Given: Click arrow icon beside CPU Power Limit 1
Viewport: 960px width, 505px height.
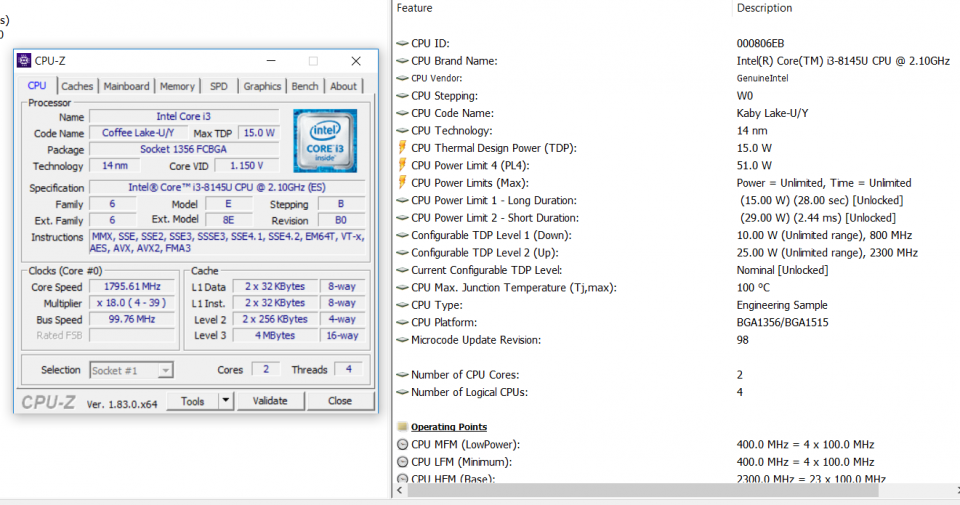Looking at the screenshot, I should (402, 200).
